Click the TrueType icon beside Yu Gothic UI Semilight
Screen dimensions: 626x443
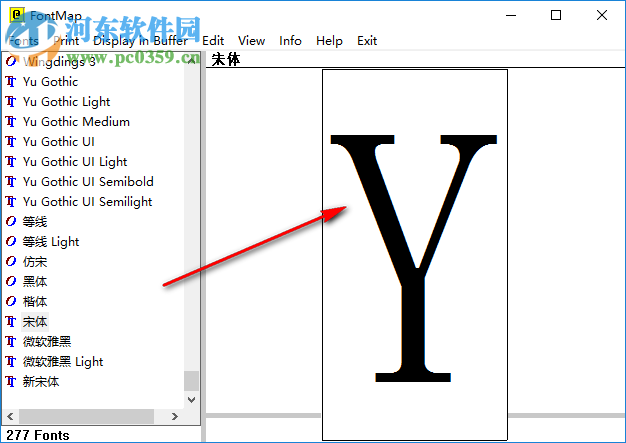point(11,202)
